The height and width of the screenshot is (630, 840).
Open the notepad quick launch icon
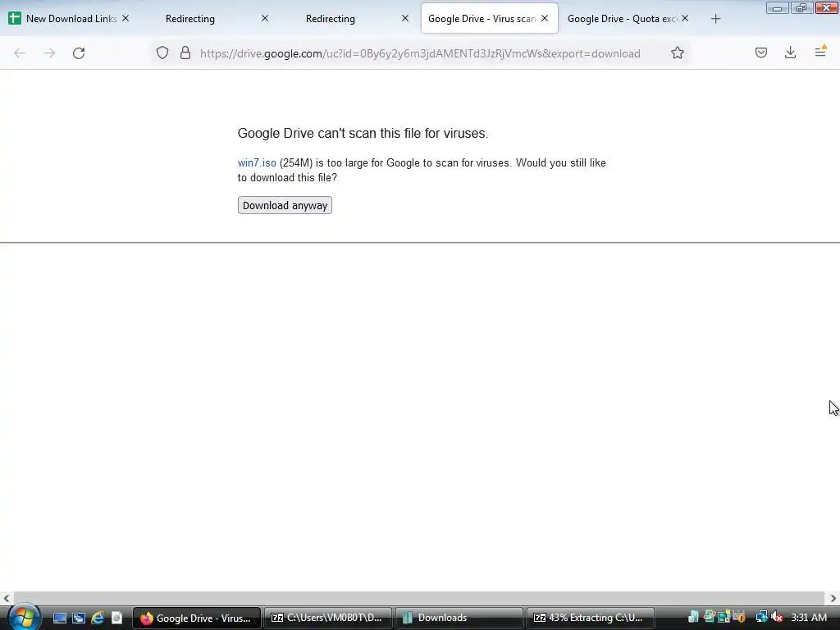116,618
